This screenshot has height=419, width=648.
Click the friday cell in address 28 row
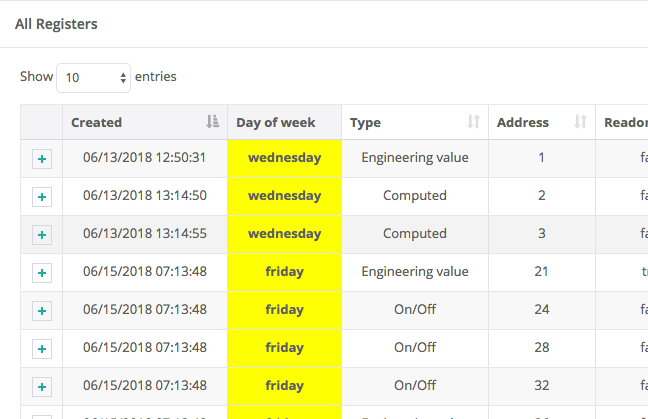(x=284, y=349)
